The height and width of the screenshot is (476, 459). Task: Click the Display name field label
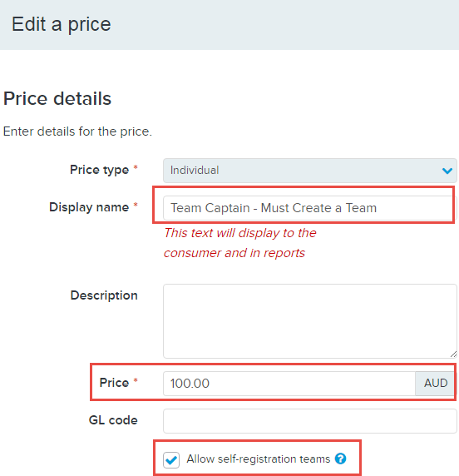89,207
